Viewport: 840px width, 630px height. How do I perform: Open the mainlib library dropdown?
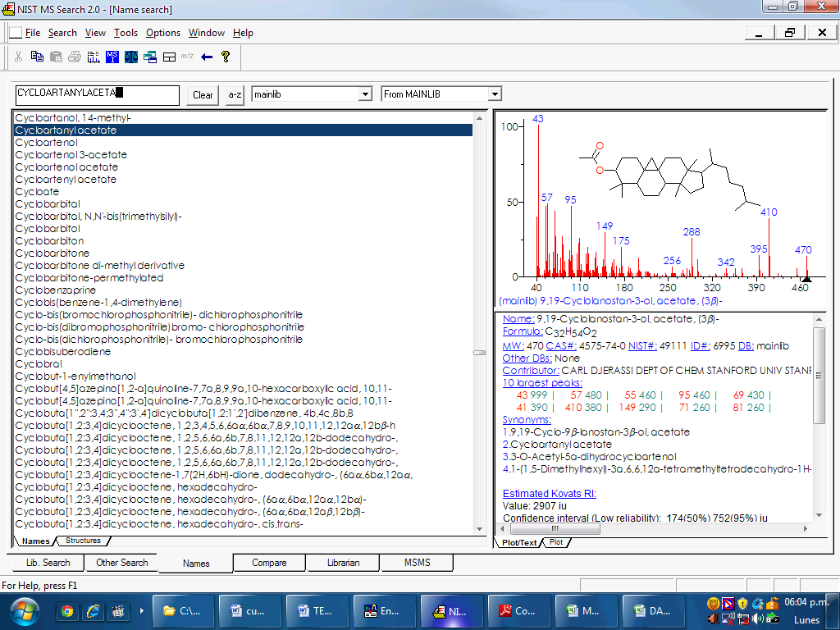click(365, 94)
